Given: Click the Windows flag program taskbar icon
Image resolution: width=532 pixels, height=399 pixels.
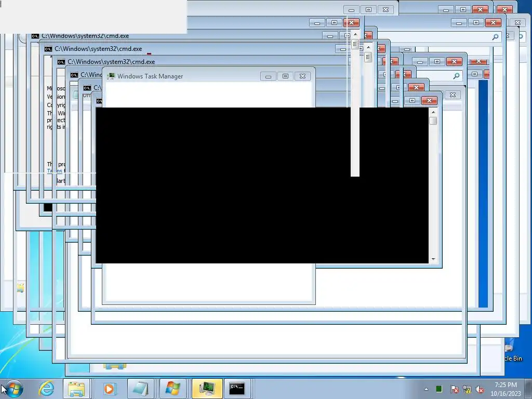Looking at the screenshot, I should tap(172, 389).
